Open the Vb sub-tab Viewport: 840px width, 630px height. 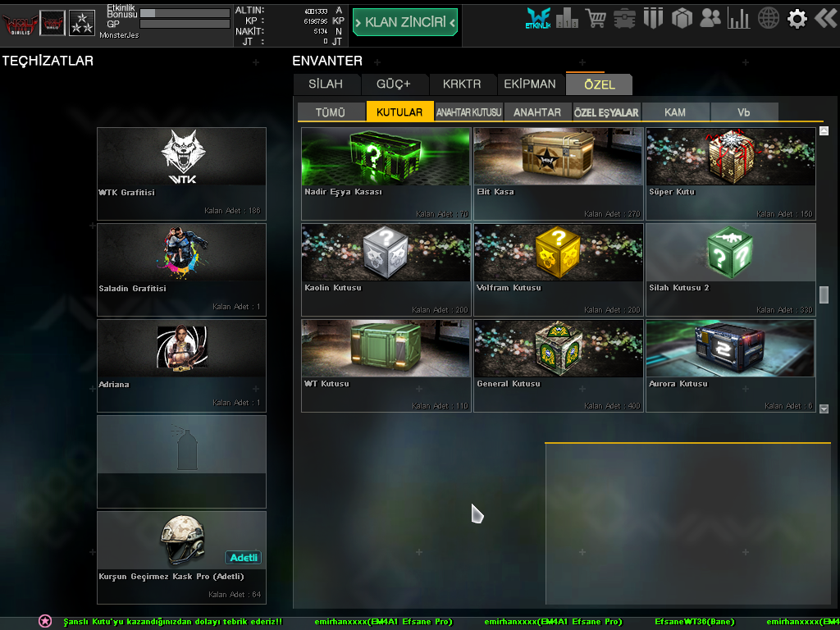click(743, 112)
